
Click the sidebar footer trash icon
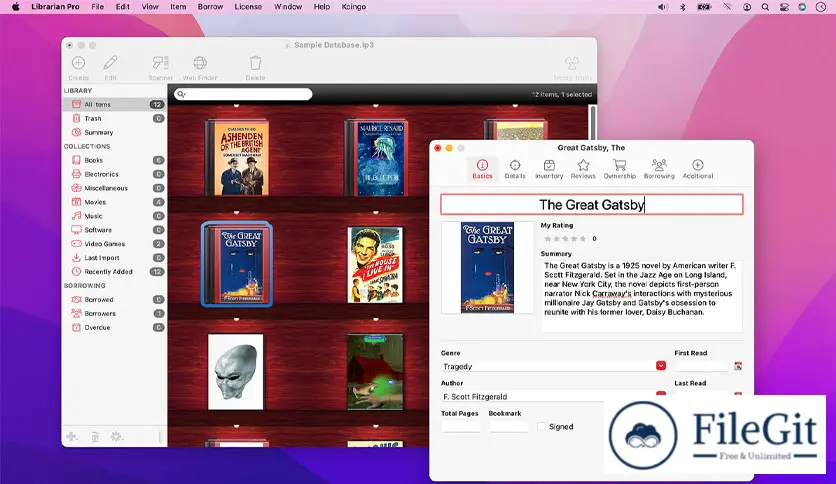pos(94,437)
